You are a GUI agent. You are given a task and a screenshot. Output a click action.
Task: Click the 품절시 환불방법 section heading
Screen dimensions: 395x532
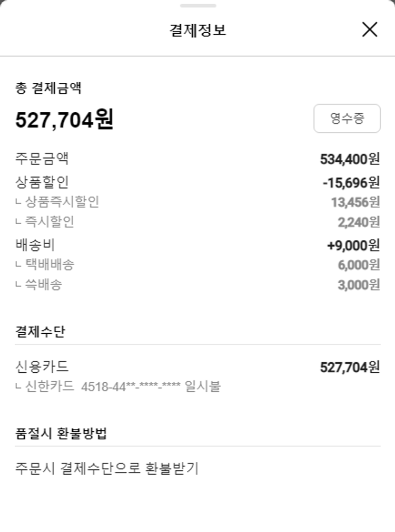point(61,433)
